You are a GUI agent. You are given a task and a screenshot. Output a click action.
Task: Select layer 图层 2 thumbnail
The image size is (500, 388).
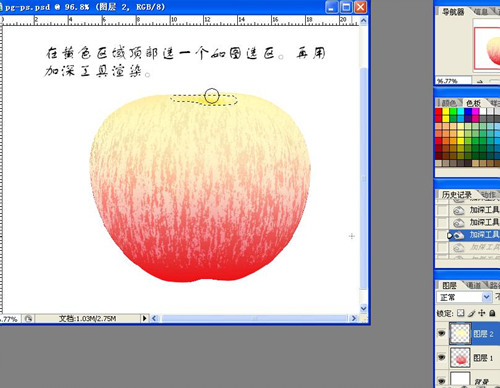coord(460,333)
